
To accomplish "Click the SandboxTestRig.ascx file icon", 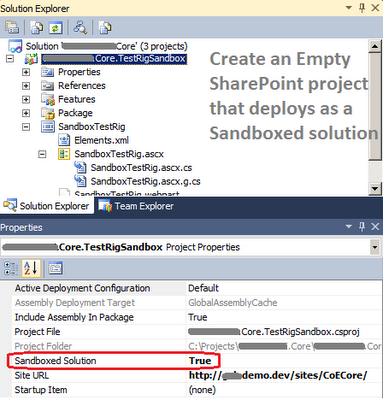I will point(64,154).
